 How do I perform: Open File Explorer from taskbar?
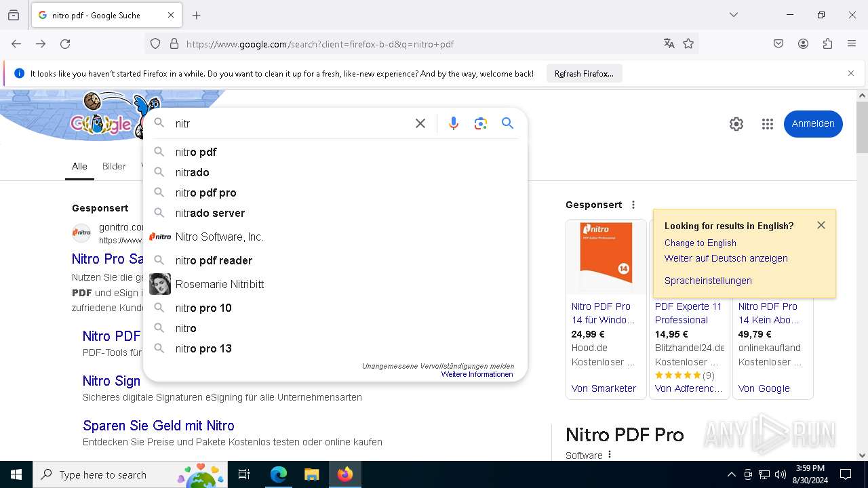[311, 474]
